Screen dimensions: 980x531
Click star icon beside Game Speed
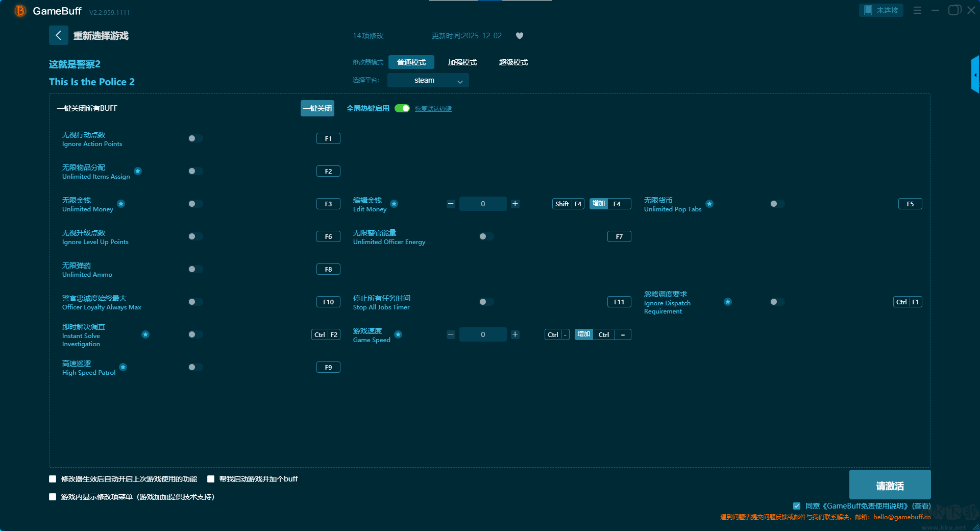click(x=398, y=334)
